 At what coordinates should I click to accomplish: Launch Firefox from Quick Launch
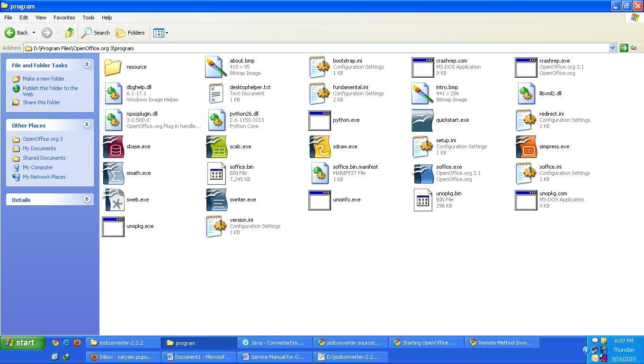coord(77,342)
